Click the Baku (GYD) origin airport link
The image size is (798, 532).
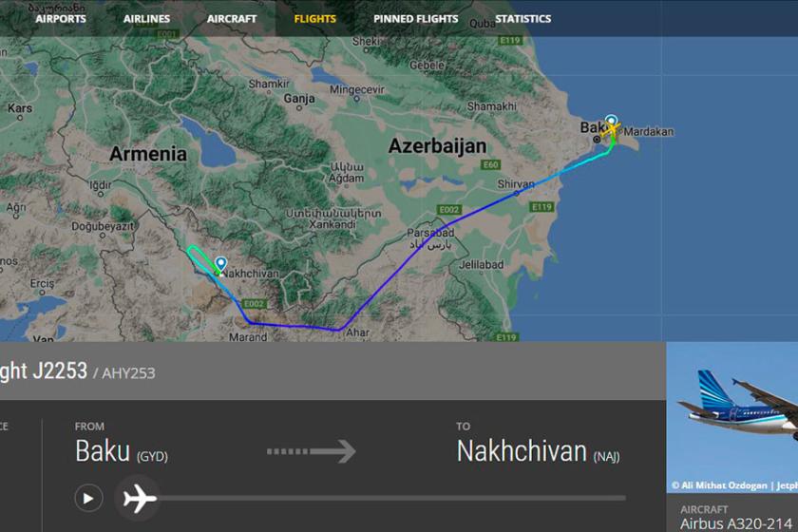tap(122, 451)
